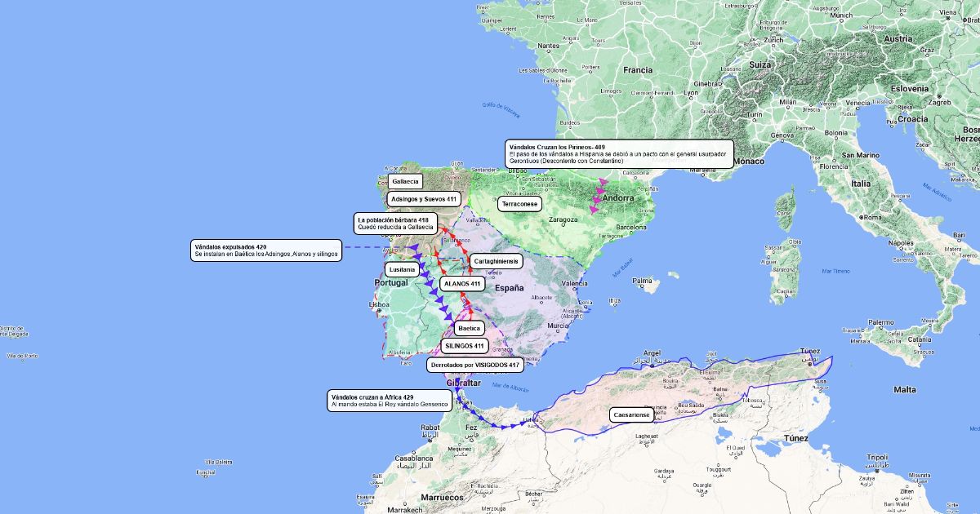Click the Lusitania label
980x514 pixels.
[x=403, y=269]
